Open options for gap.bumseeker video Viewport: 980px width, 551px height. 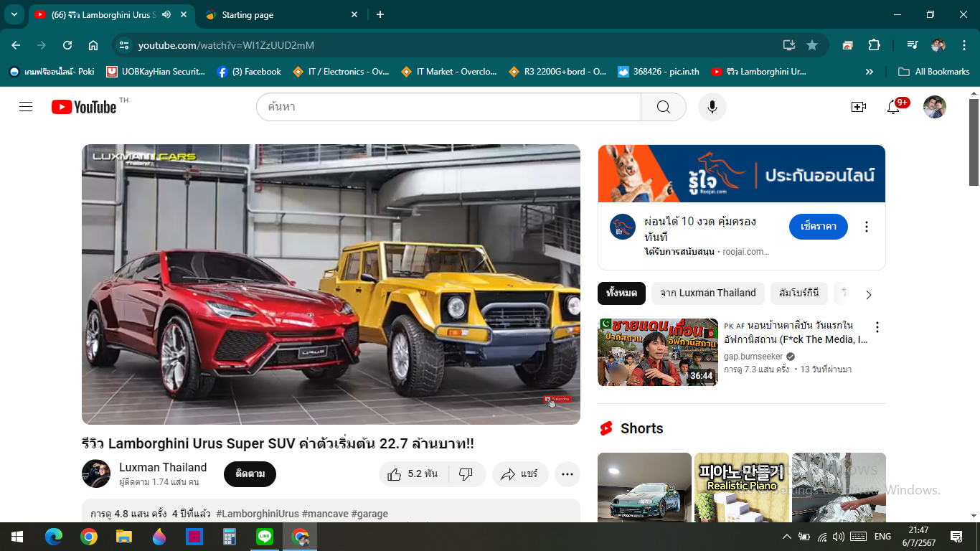[x=877, y=327]
